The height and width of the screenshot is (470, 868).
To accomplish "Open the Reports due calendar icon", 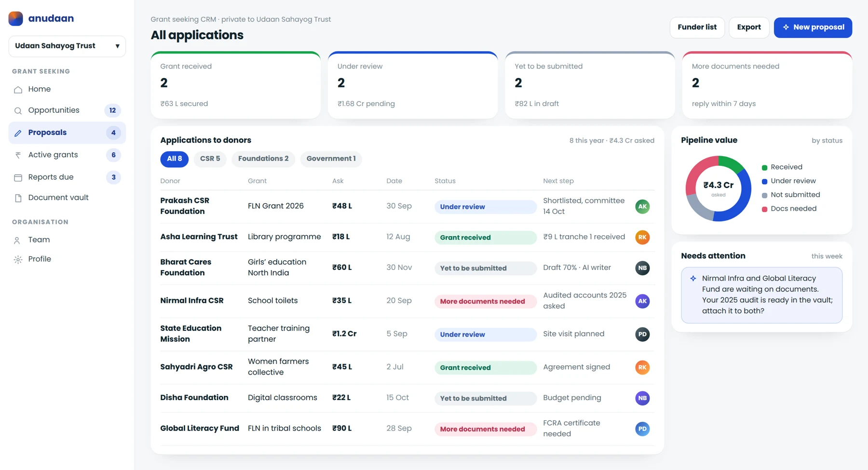I will [18, 177].
